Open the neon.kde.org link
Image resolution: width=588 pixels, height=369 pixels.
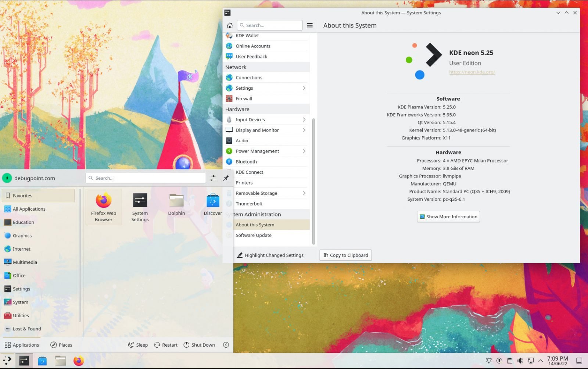click(x=472, y=72)
